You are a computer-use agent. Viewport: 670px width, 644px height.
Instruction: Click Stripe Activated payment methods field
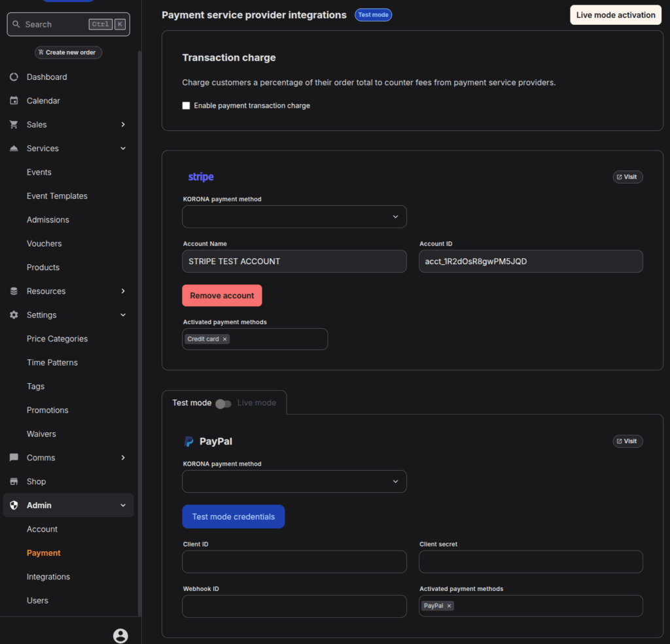tap(255, 339)
